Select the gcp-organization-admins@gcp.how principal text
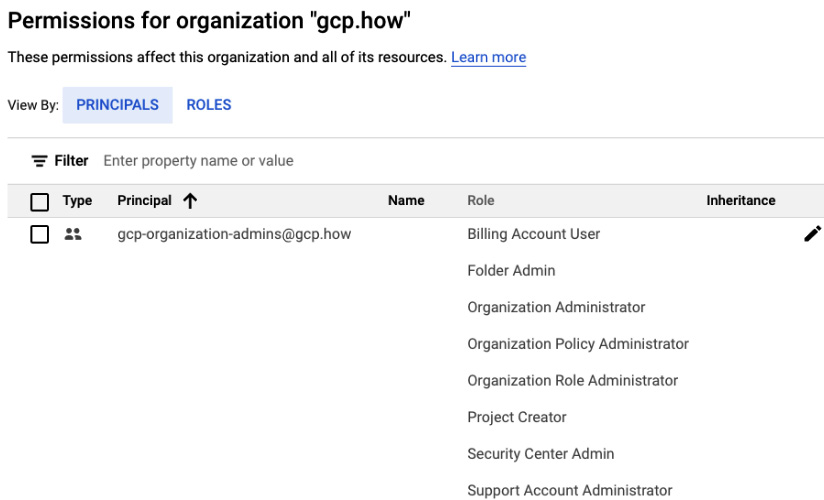 click(234, 234)
